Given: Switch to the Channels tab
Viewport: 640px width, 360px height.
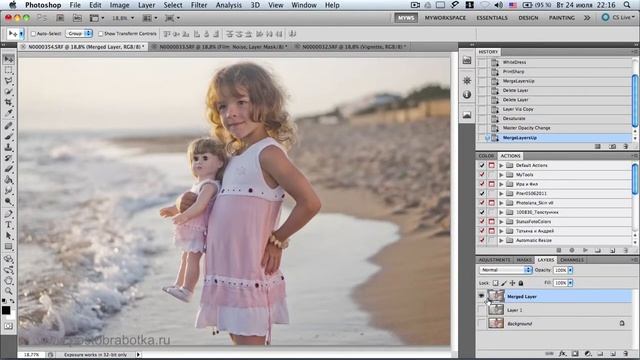Looking at the screenshot, I should [572, 260].
